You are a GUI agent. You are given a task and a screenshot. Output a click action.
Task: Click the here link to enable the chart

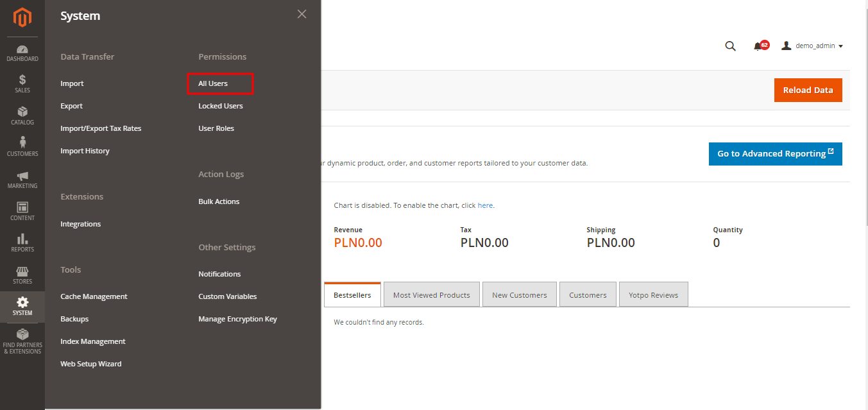click(485, 205)
